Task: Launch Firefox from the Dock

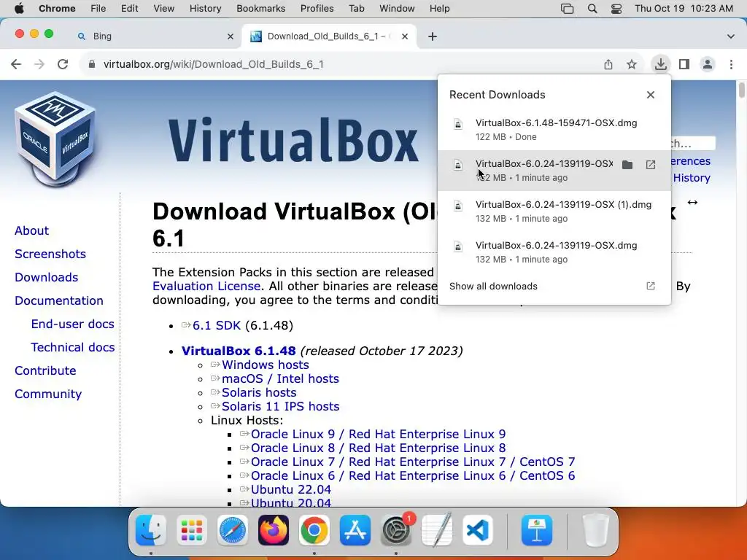Action: 274,530
